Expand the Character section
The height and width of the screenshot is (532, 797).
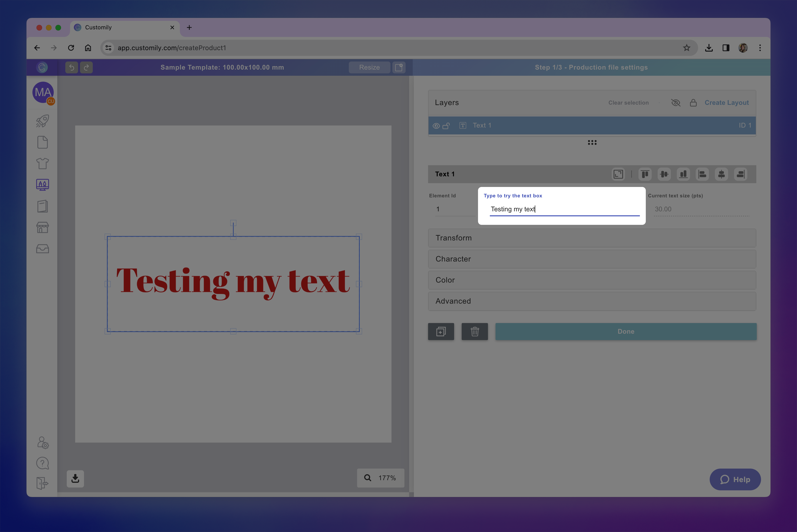(592, 259)
